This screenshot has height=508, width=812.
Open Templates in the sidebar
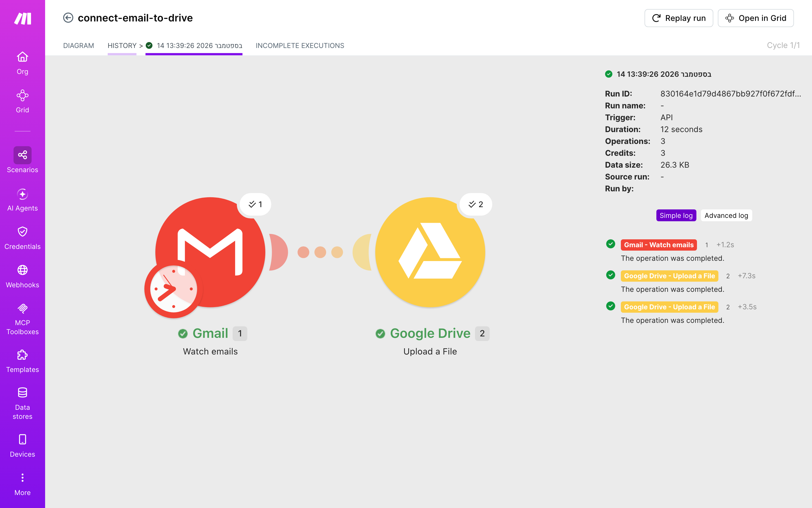(23, 361)
